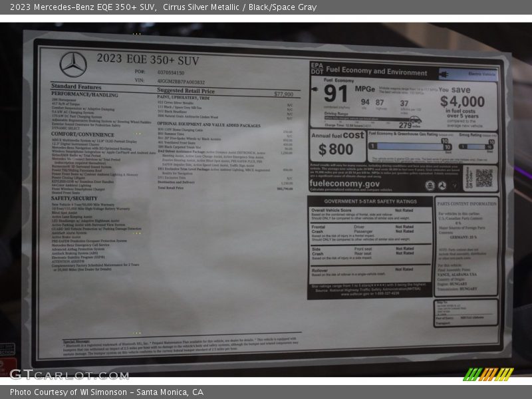Viewport: 532px width, 399px height.
Task: Click the large 91 MPGe figure
Action: coord(336,94)
